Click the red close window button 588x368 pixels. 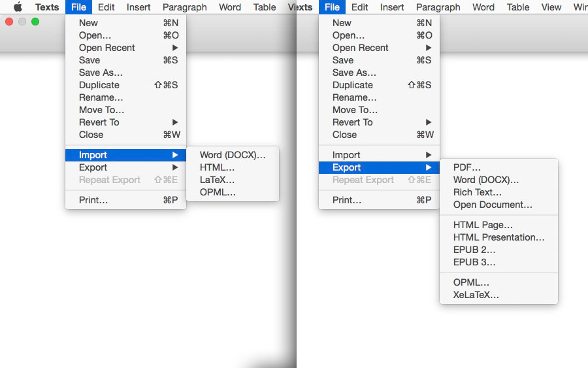pos(9,22)
